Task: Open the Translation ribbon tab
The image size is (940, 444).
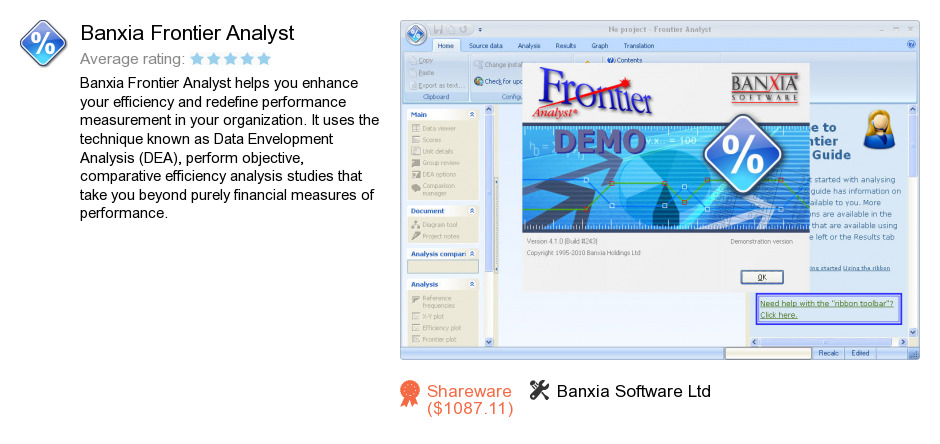Action: click(x=639, y=46)
